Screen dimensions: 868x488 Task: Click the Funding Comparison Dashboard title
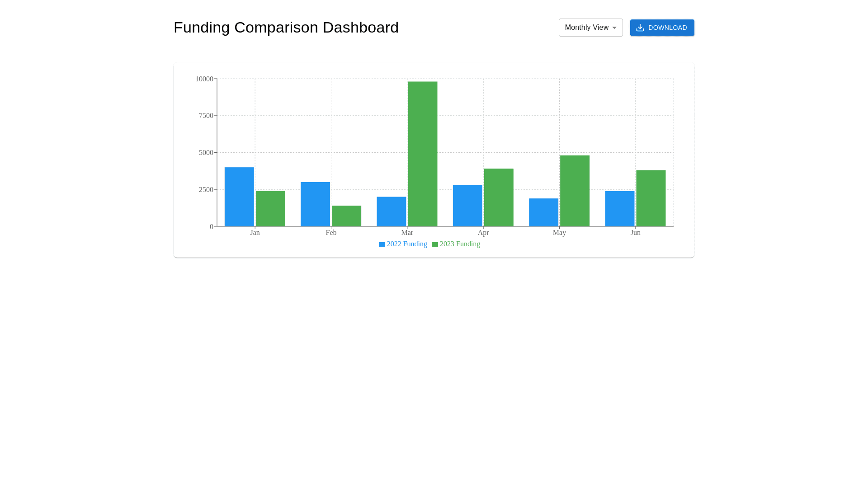pos(286,28)
